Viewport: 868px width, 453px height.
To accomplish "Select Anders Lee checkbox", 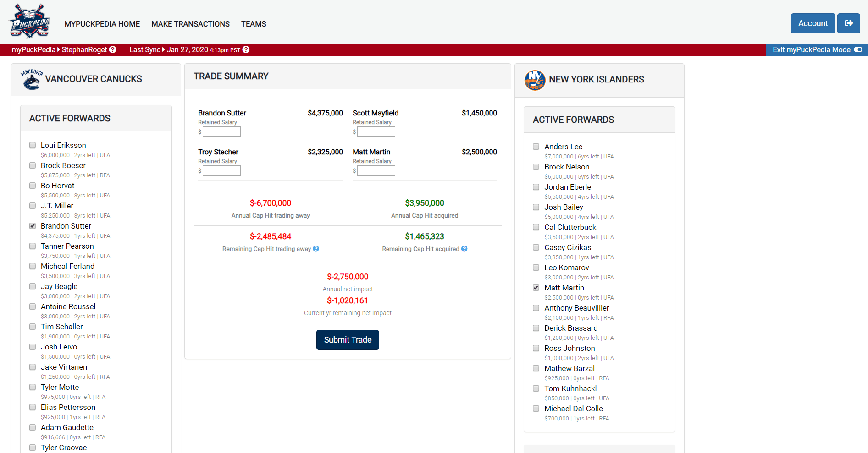I will click(x=536, y=147).
